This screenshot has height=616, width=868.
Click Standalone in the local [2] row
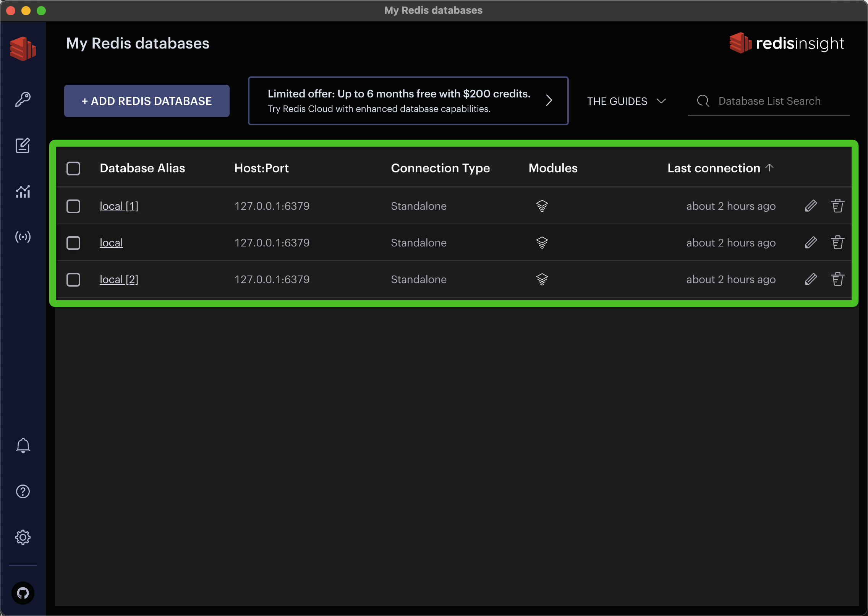coord(419,279)
